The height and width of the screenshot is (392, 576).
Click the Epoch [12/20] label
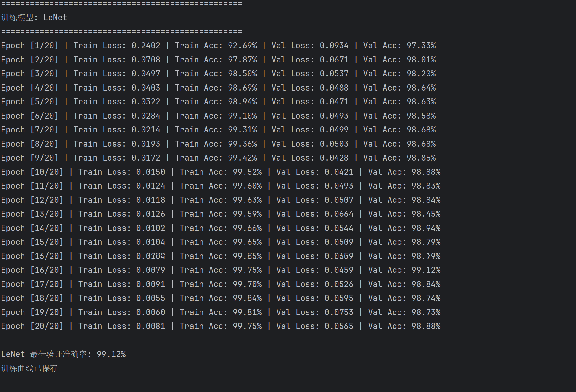coord(32,200)
